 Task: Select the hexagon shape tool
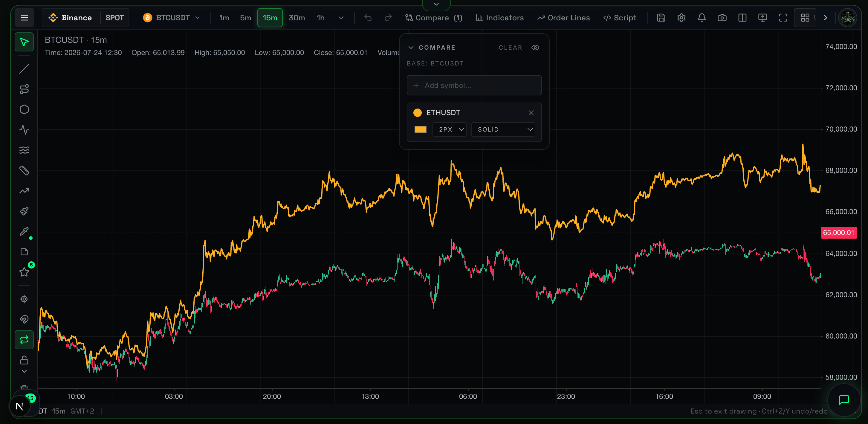(24, 109)
